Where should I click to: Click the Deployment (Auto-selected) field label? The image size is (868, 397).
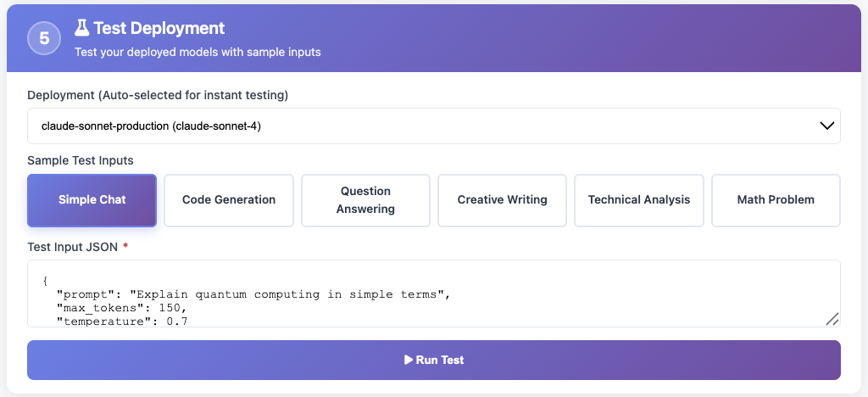click(x=158, y=95)
